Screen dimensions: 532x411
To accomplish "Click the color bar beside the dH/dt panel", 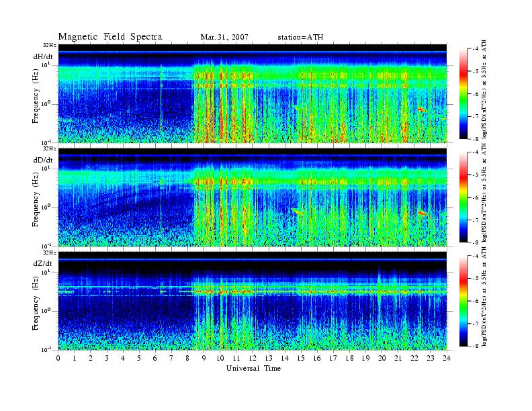I will pos(463,94).
